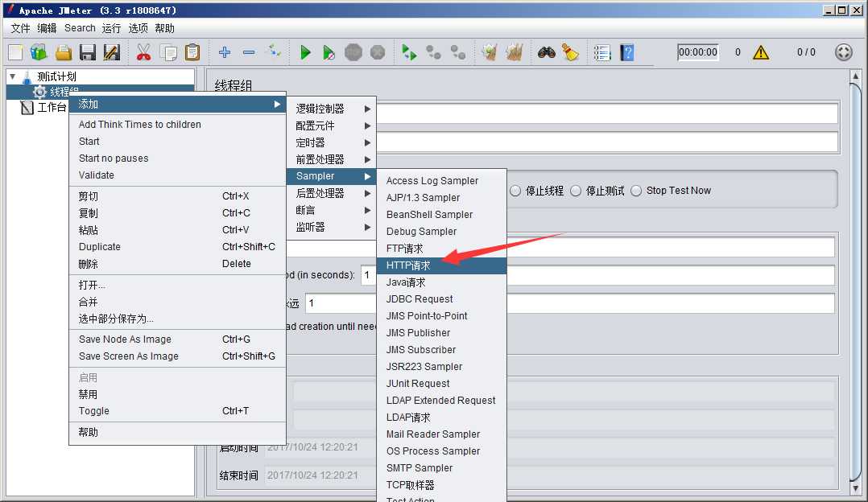Viewport: 868px width, 502px height.
Task: Click the Paste clipboard icon
Action: click(192, 52)
